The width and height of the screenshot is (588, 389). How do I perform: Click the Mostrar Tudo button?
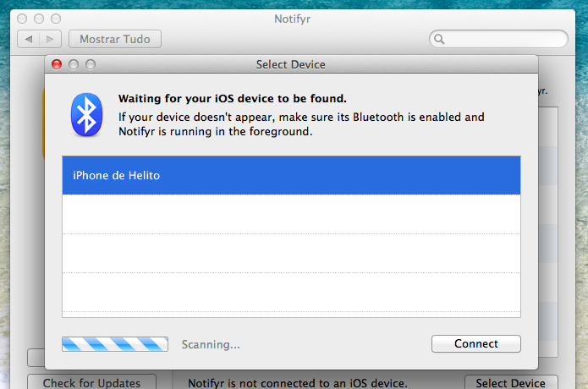pyautogui.click(x=115, y=39)
